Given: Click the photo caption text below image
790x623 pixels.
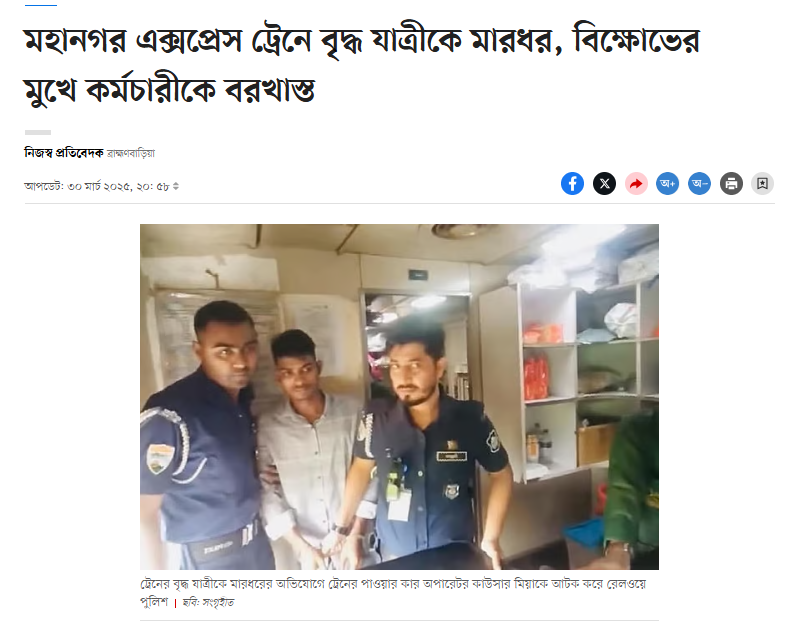Looking at the screenshot, I should [x=393, y=593].
